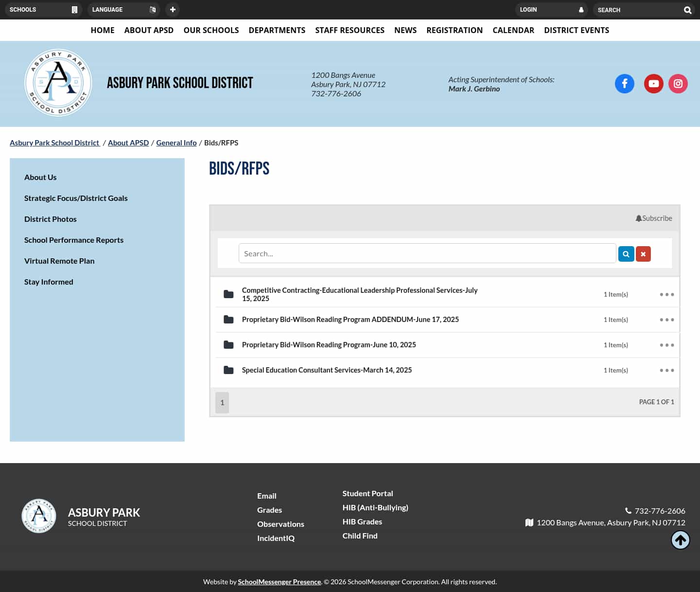Open the Child Find footer link
The height and width of the screenshot is (592, 700).
[x=360, y=536]
